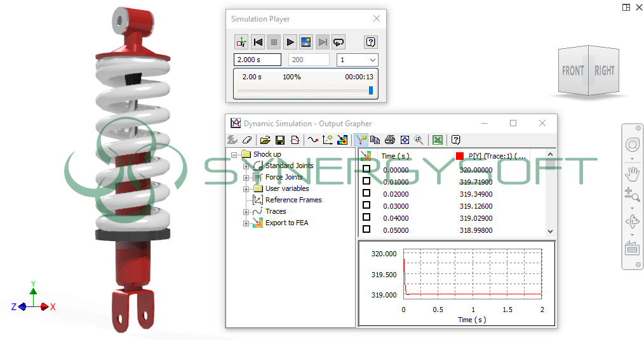This screenshot has width=644, height=340.
Task: Select the Zoom tool in navigation bar
Action: coord(633,194)
